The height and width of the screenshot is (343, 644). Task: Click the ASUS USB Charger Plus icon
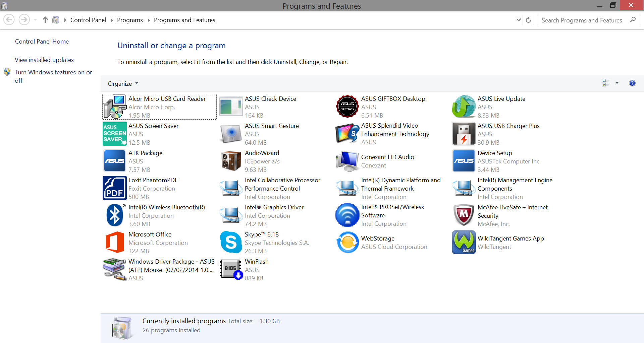[464, 134]
